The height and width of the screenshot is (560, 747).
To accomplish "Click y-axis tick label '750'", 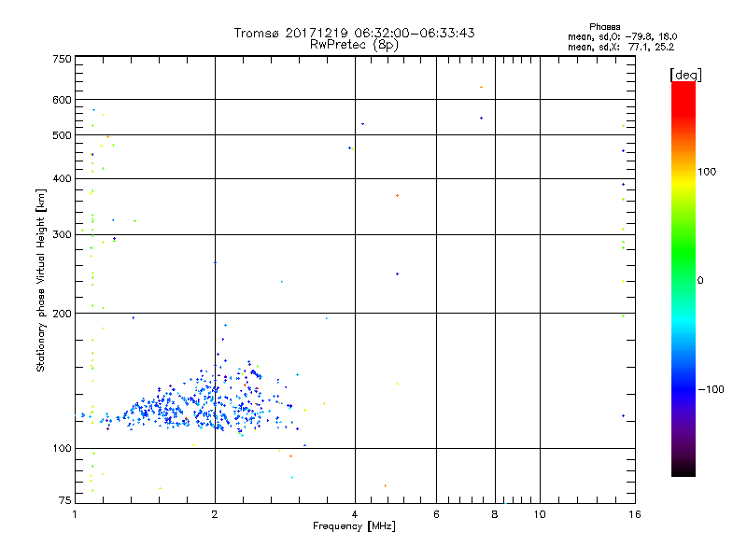I will (62, 59).
